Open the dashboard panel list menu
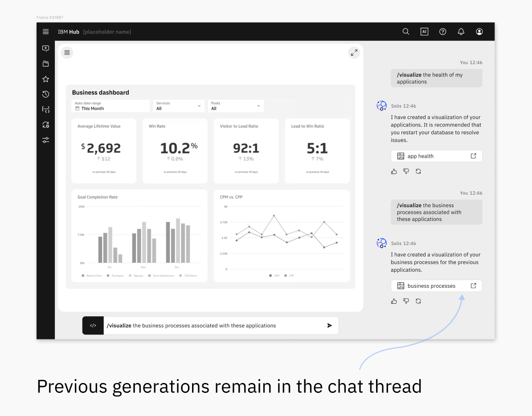The width and height of the screenshot is (532, 416). point(67,53)
